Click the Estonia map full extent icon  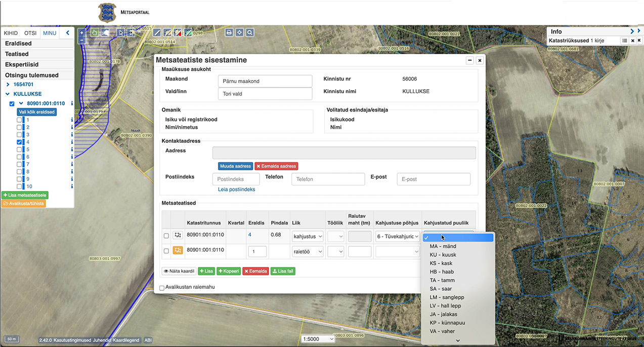pyautogui.click(x=105, y=32)
